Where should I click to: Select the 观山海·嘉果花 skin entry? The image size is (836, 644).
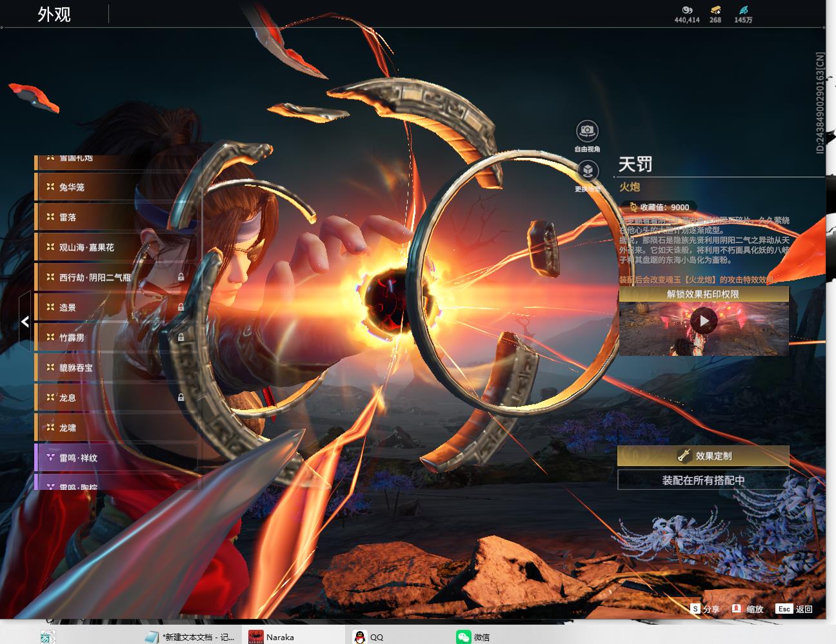pos(117,248)
